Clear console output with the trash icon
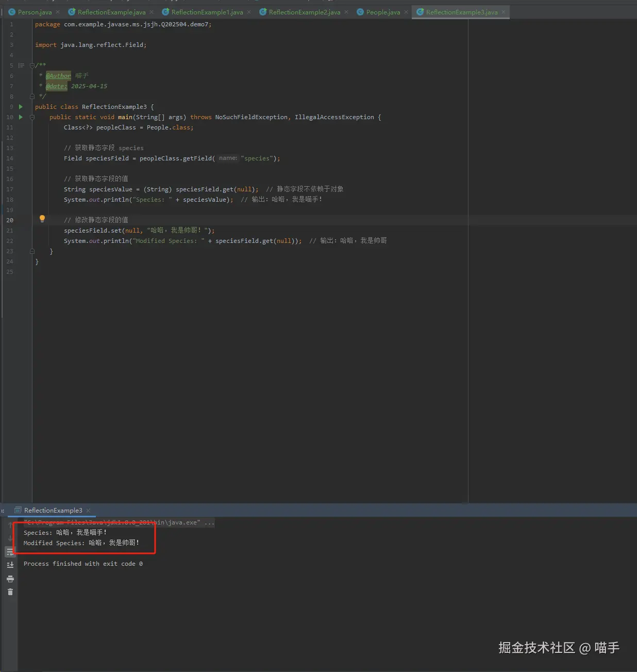Image resolution: width=637 pixels, height=672 pixels. (10, 592)
